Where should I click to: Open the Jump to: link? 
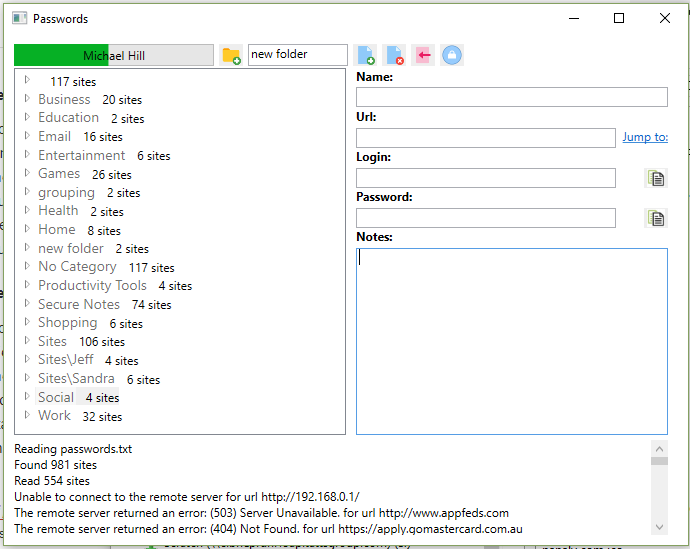pos(645,137)
